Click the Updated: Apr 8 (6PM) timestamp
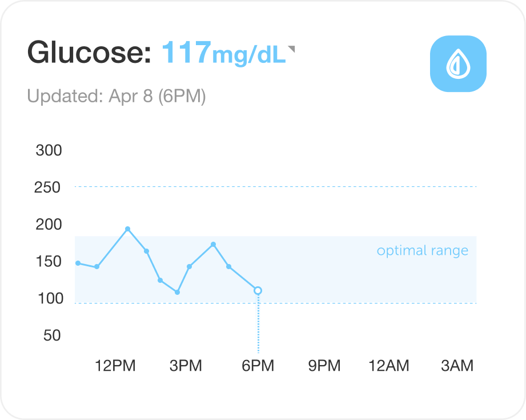This screenshot has height=420, width=526. click(116, 96)
